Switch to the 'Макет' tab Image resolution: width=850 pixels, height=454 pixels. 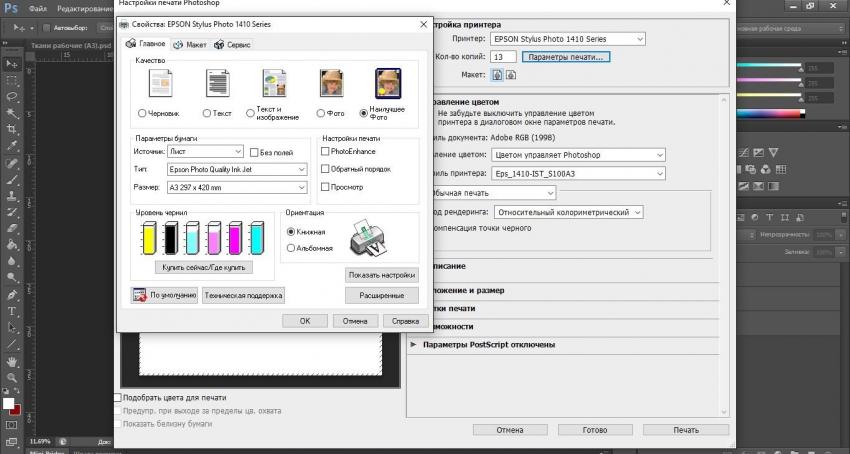[x=190, y=45]
